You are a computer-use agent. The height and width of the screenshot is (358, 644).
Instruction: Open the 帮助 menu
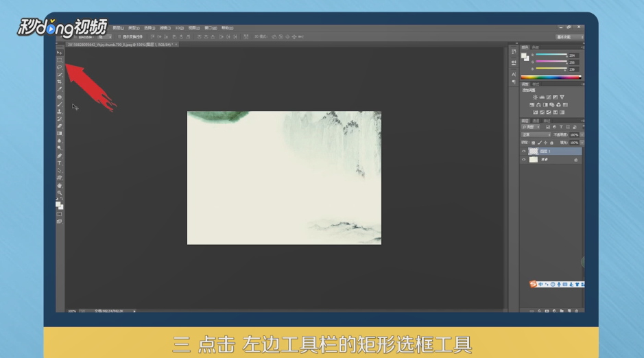coord(227,28)
